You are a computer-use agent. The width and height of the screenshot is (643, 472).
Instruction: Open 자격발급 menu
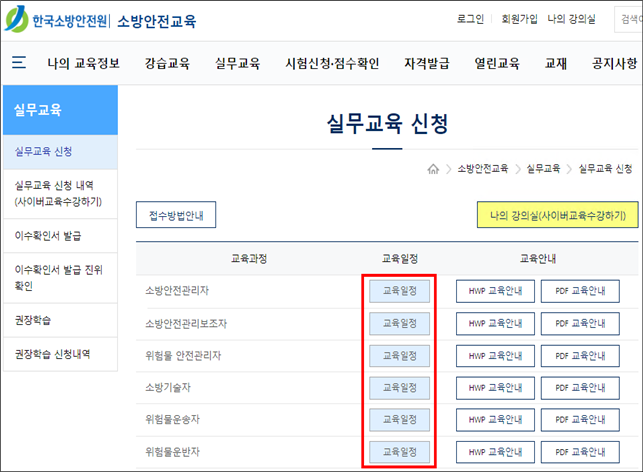427,63
